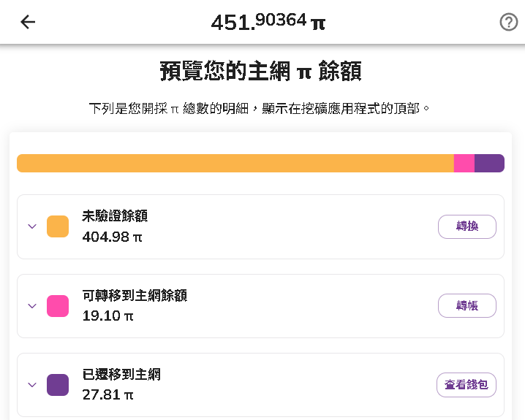Viewport: 525px width, 420px height.
Task: Expand the 未驗證餘額 chevron
Action: coord(32,226)
